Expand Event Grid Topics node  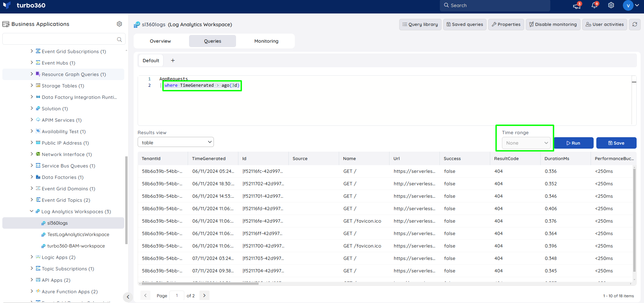(32, 200)
